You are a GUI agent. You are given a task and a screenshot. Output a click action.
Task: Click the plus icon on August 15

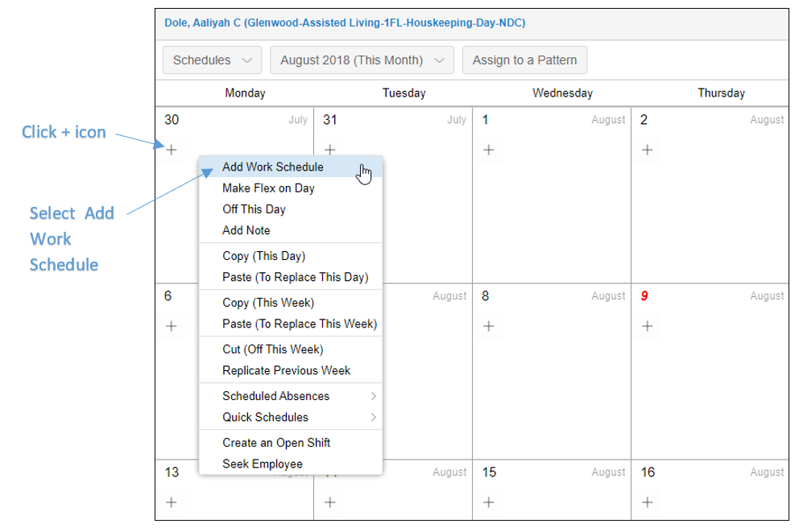pyautogui.click(x=489, y=502)
